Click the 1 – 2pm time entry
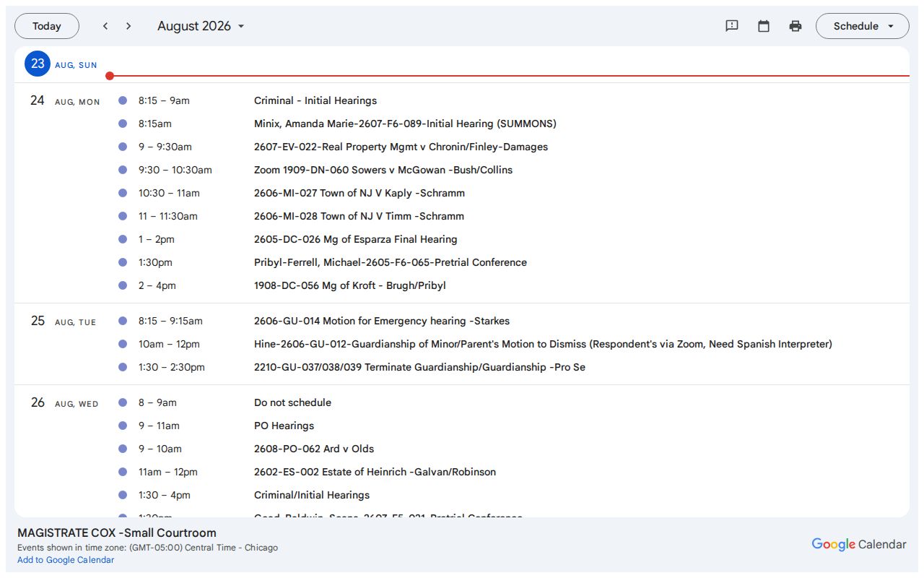 [157, 239]
